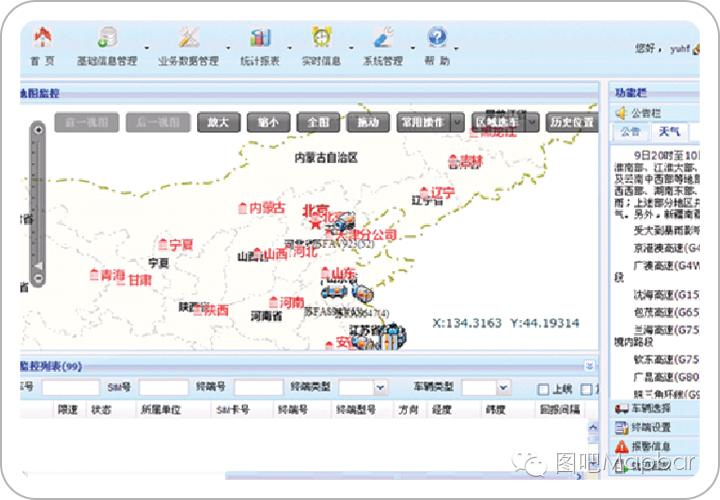
Task: Expand 统计报表 menu arrow
Action: coord(290,47)
